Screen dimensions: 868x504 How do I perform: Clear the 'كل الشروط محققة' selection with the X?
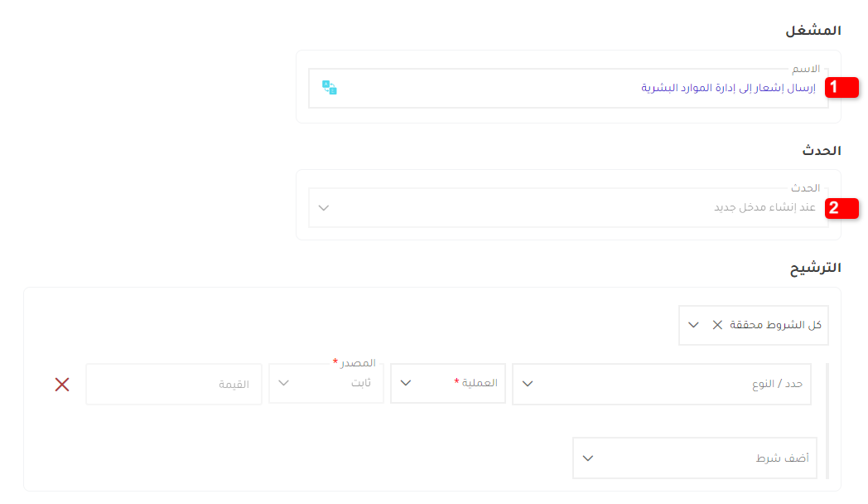[x=717, y=325]
